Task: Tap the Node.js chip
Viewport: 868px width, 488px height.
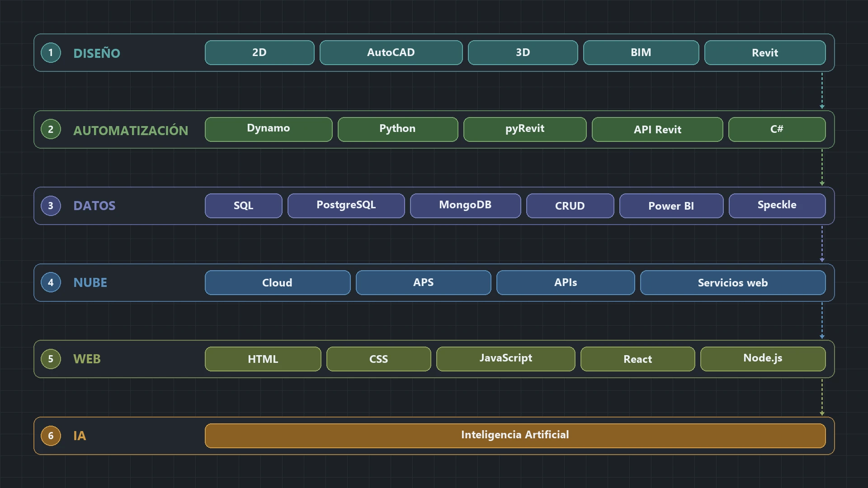Action: pyautogui.click(x=763, y=359)
